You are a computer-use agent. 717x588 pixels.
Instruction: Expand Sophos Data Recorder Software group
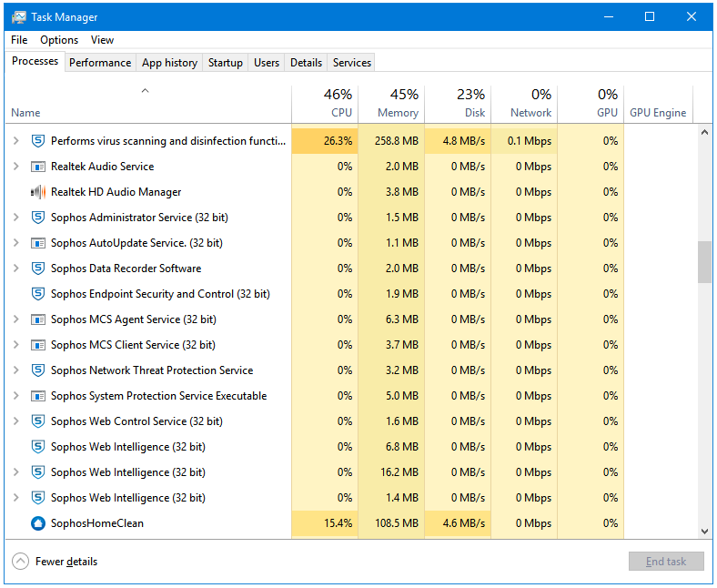coord(16,269)
